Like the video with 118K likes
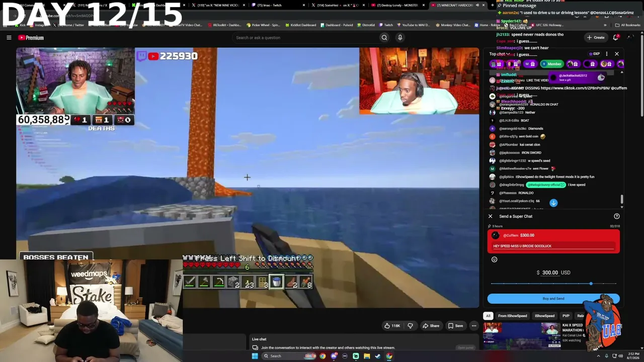 392,326
